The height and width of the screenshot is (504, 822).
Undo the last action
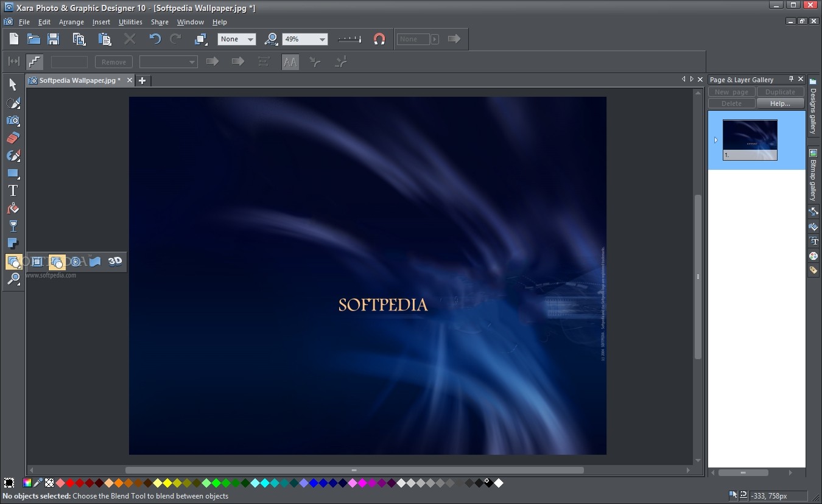point(155,39)
